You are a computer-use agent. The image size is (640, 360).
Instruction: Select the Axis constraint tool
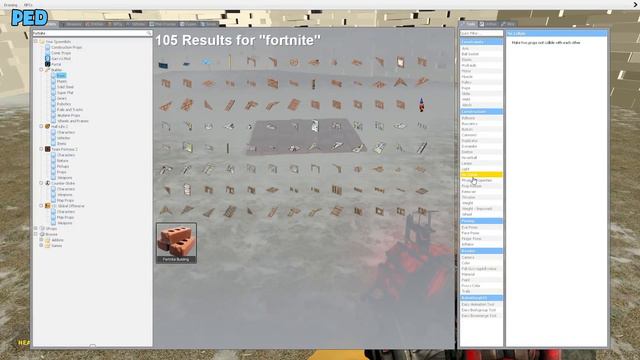click(481, 48)
